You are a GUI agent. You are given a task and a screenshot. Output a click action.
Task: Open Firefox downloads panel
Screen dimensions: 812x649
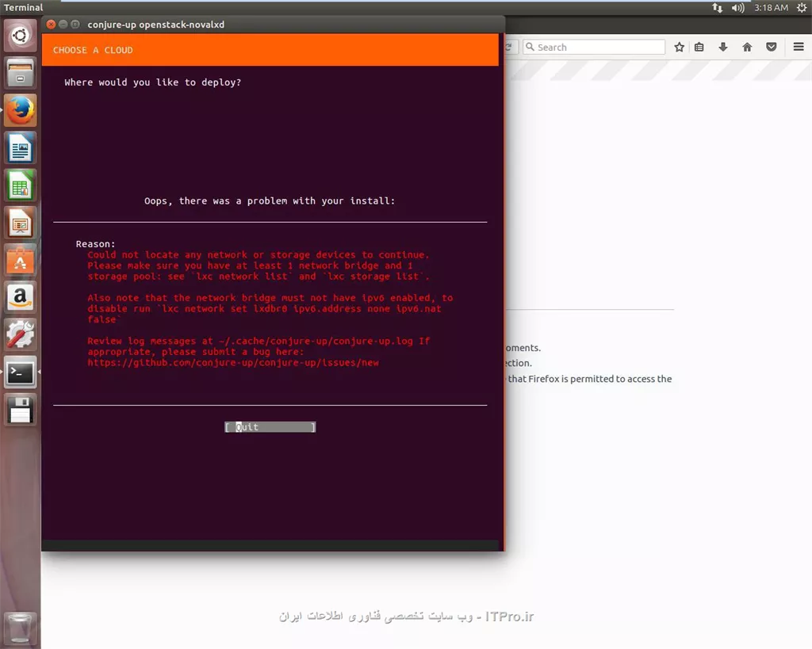(723, 47)
